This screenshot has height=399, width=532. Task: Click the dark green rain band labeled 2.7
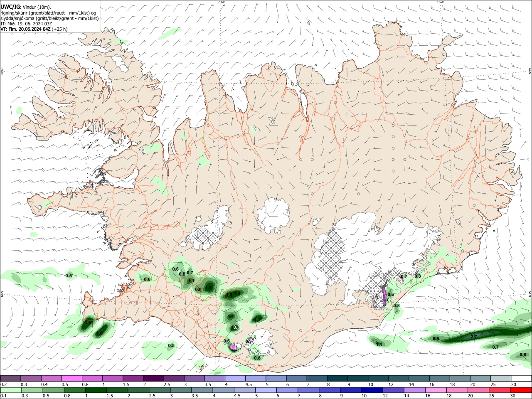click(x=482, y=335)
